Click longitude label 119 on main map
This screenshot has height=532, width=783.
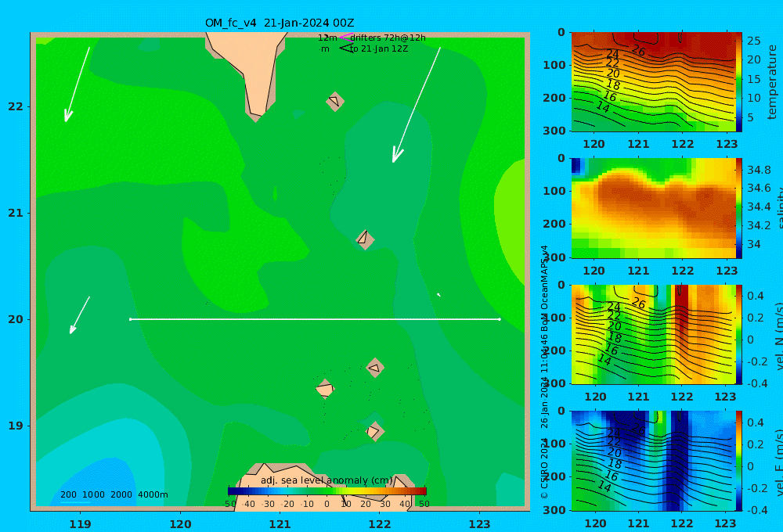coord(80,524)
